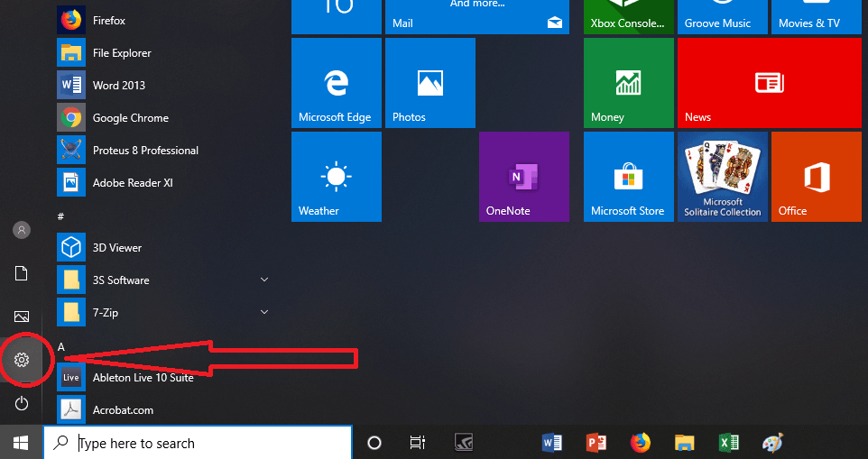The image size is (868, 459).
Task: Open Firefox from the taskbar
Action: 641,443
